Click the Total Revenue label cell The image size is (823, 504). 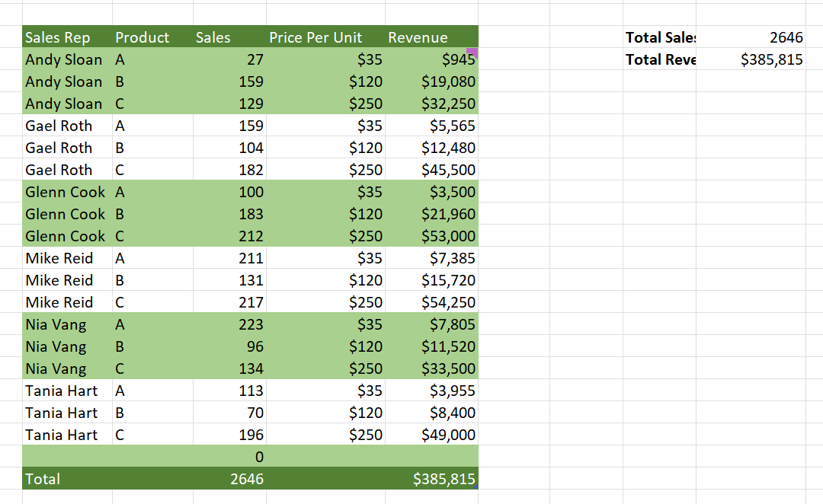click(660, 59)
